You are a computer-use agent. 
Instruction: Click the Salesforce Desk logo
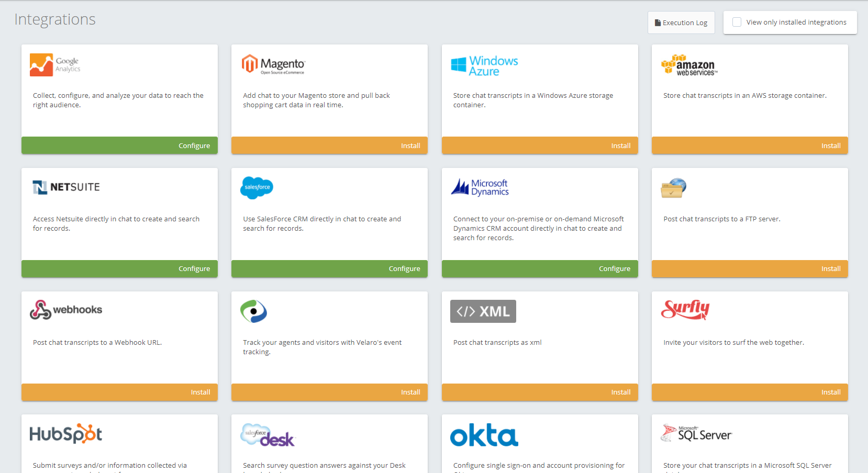pyautogui.click(x=268, y=435)
